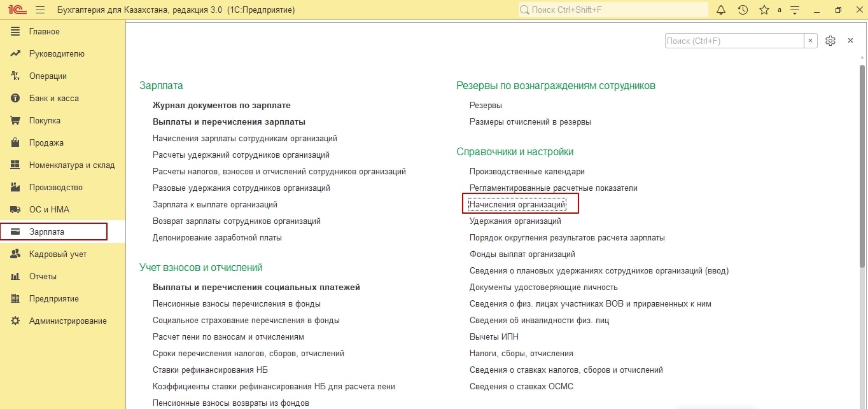This screenshot has width=868, height=409.
Task: Close the section menu panel
Action: pos(850,41)
